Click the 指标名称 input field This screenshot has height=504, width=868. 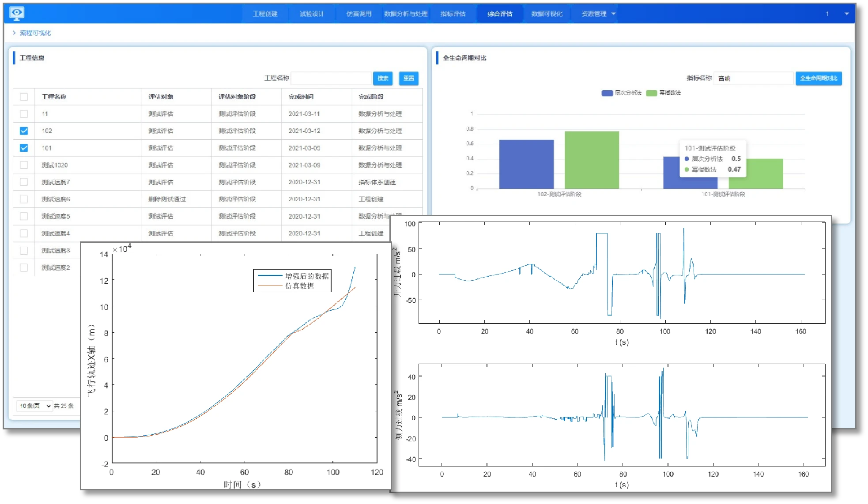pos(753,78)
